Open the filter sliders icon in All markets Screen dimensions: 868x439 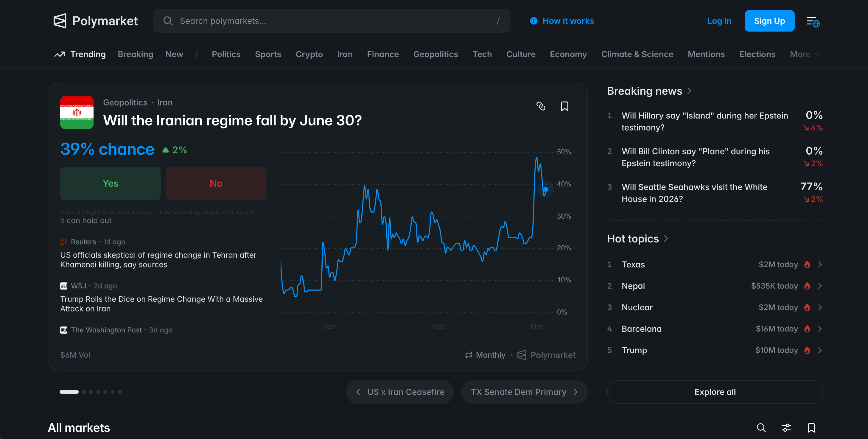(786, 428)
